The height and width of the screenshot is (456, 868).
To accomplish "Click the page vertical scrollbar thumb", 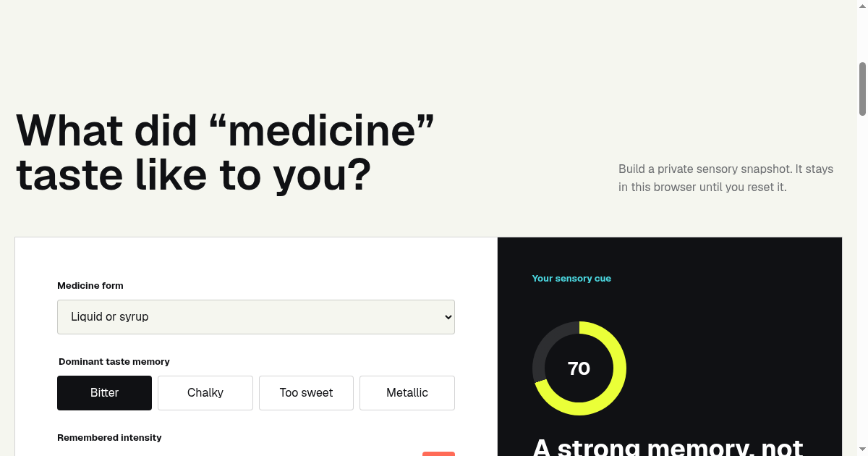I will coord(862,89).
